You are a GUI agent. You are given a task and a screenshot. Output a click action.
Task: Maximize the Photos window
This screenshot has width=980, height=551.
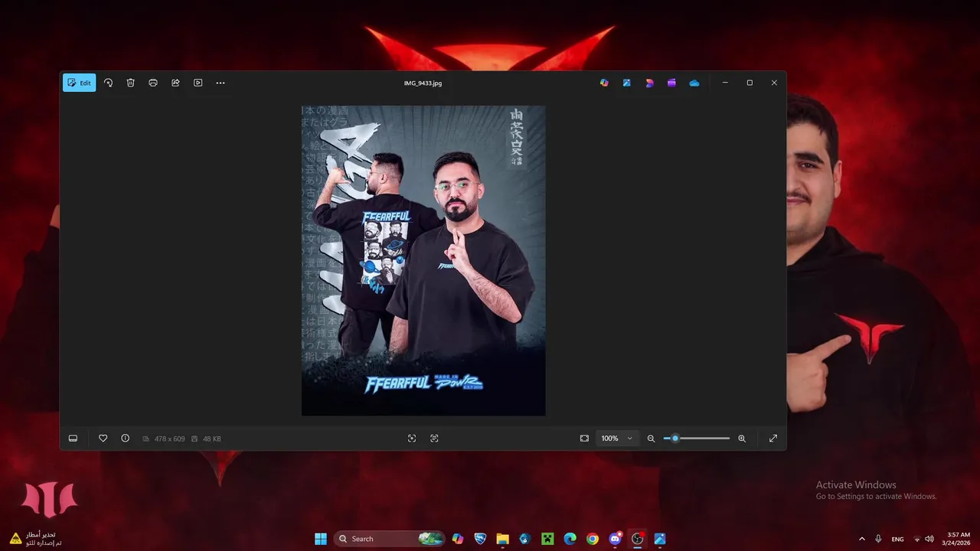click(x=750, y=83)
